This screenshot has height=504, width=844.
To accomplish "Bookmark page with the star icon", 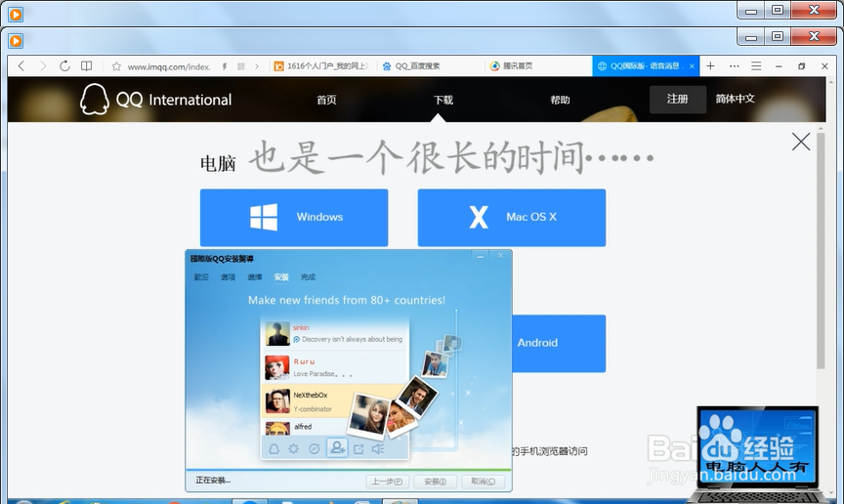I will pos(116,66).
